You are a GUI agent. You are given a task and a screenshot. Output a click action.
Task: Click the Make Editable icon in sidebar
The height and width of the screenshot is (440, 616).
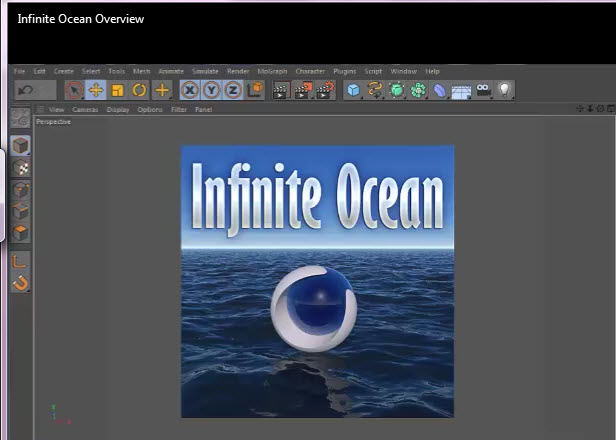coord(20,118)
